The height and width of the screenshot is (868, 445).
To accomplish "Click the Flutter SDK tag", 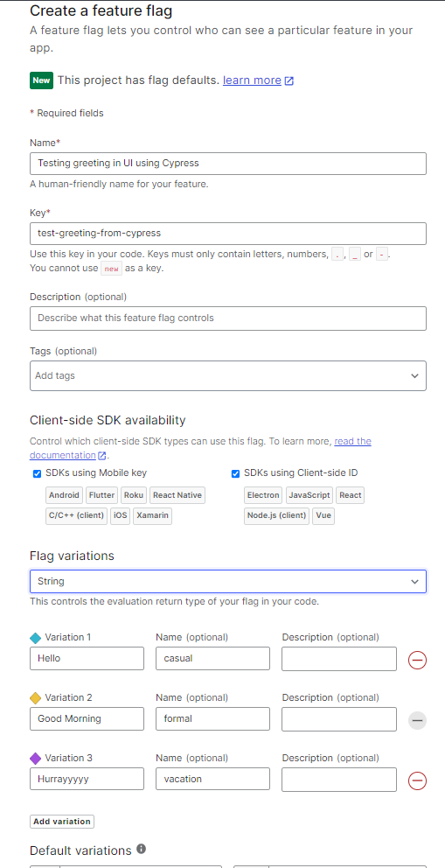I will pos(101,495).
